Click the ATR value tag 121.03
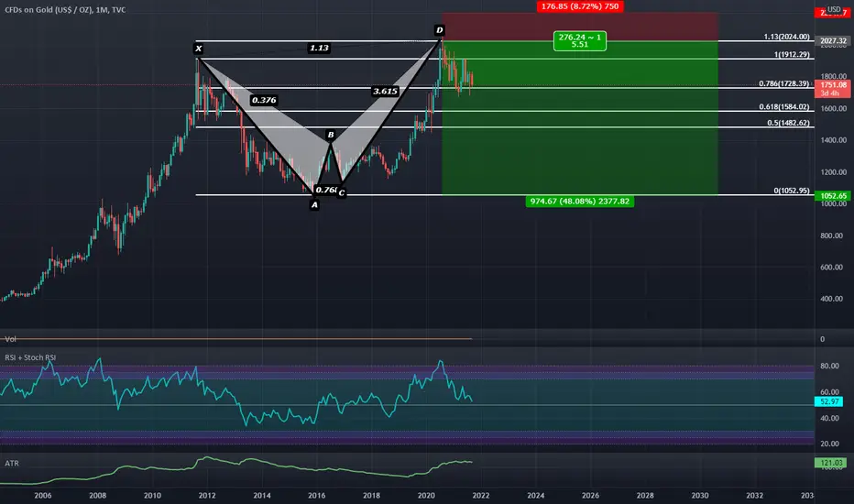This screenshot has height=504, width=854. [830, 463]
